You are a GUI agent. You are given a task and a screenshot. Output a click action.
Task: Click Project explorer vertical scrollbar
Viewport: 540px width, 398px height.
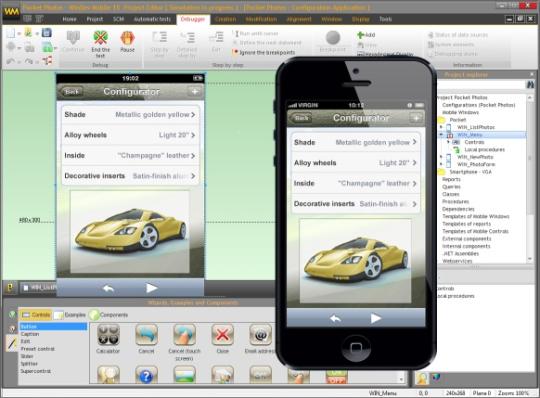click(530, 178)
